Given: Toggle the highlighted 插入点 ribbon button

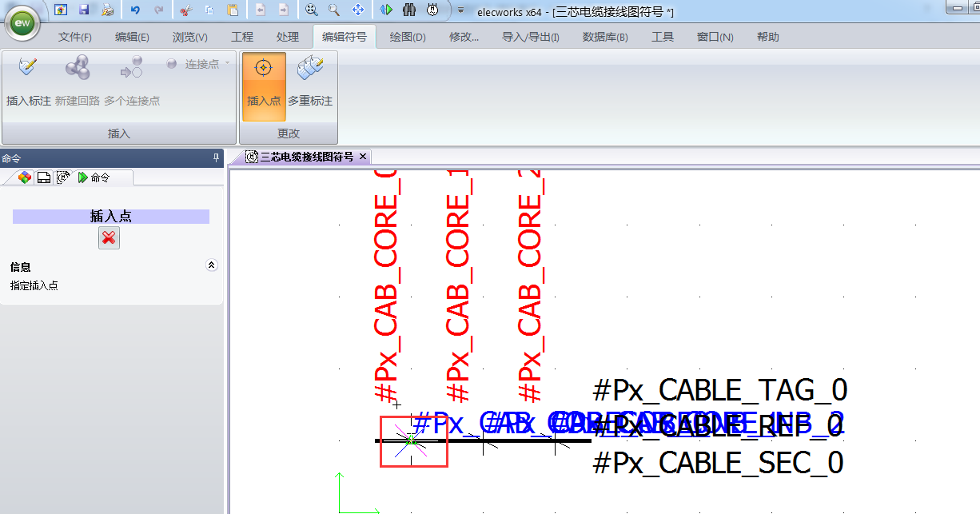Looking at the screenshot, I should click(264, 86).
